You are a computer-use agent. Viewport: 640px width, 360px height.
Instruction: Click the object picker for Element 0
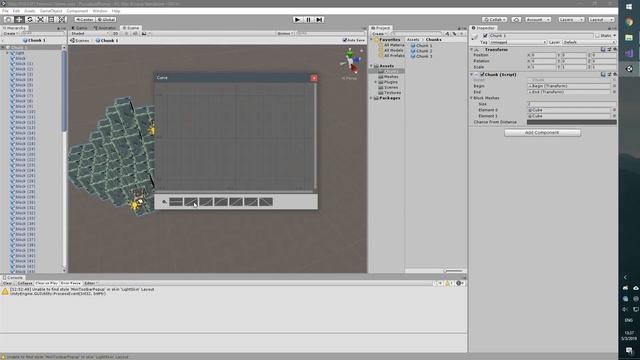point(614,110)
